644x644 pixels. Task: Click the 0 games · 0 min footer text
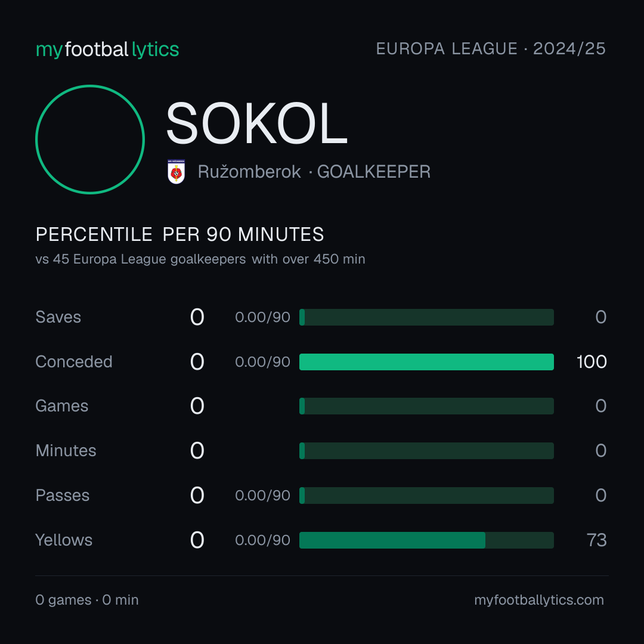(x=87, y=600)
